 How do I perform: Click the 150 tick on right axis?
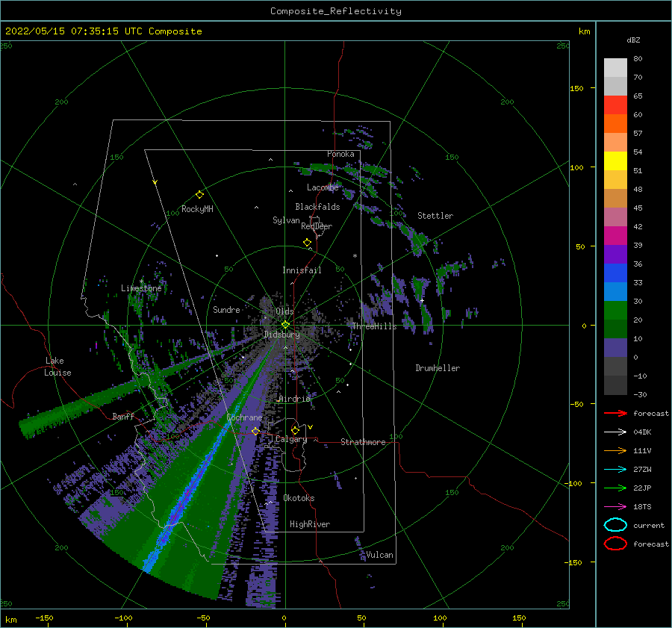click(576, 88)
